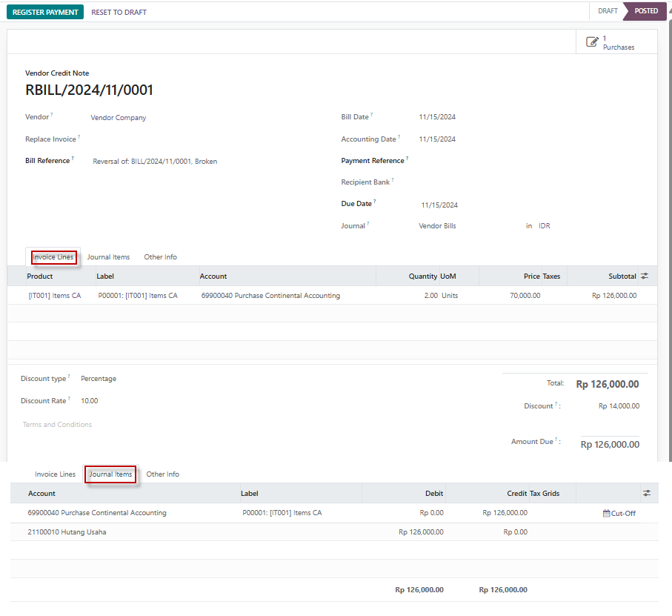
Task: Click the Cut-Off calendar icon
Action: pyautogui.click(x=606, y=514)
